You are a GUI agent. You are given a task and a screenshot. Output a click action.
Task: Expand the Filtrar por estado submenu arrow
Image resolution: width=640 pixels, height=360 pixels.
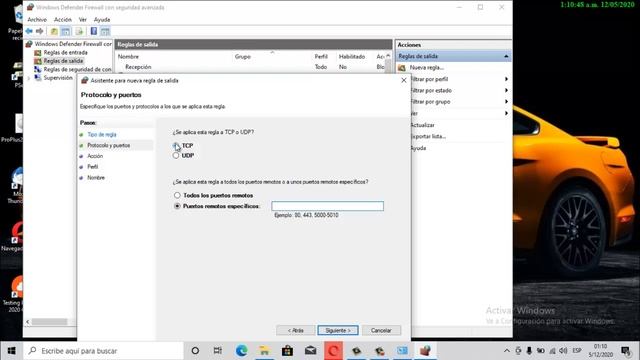[x=506, y=90]
